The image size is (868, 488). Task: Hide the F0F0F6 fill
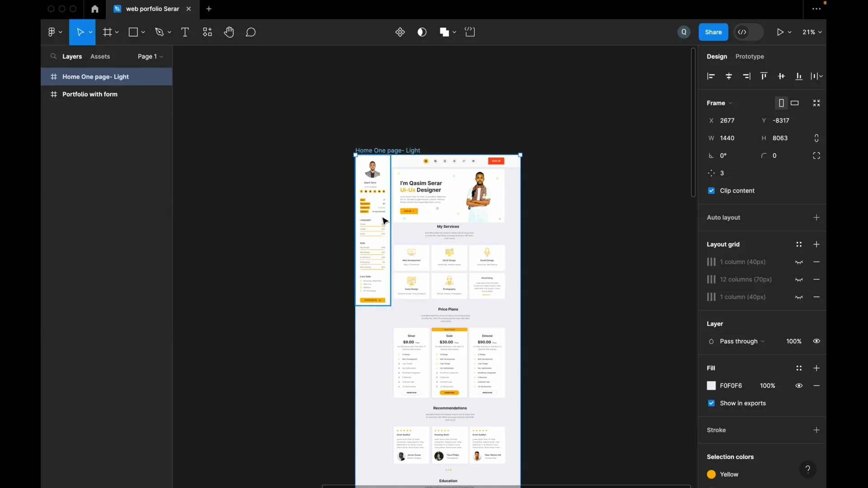[799, 386]
